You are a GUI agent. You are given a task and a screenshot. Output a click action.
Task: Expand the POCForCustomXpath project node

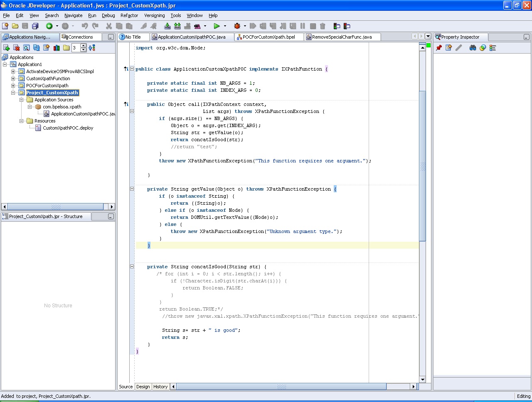click(x=13, y=86)
